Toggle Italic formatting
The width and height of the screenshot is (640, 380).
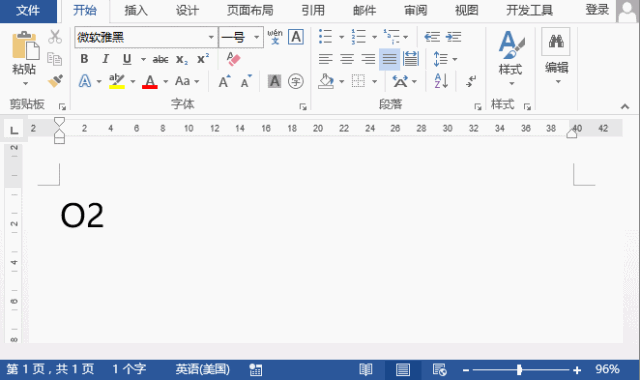[x=105, y=59]
